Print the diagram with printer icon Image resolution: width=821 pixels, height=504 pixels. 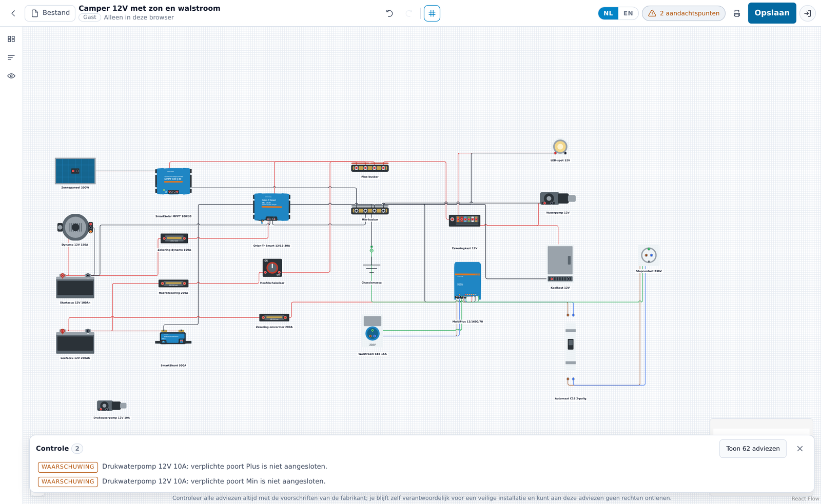click(737, 13)
